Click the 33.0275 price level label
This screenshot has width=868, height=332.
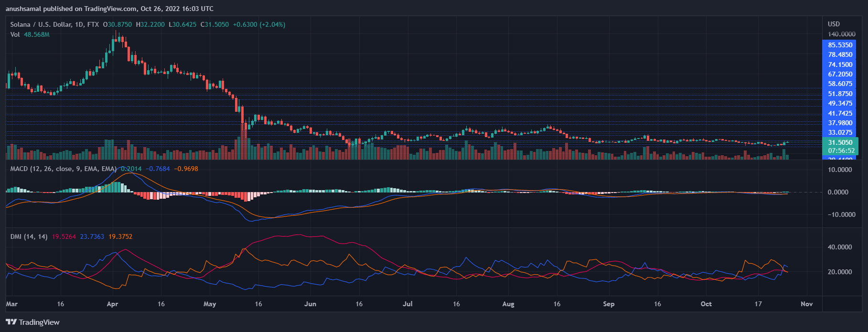pyautogui.click(x=840, y=132)
